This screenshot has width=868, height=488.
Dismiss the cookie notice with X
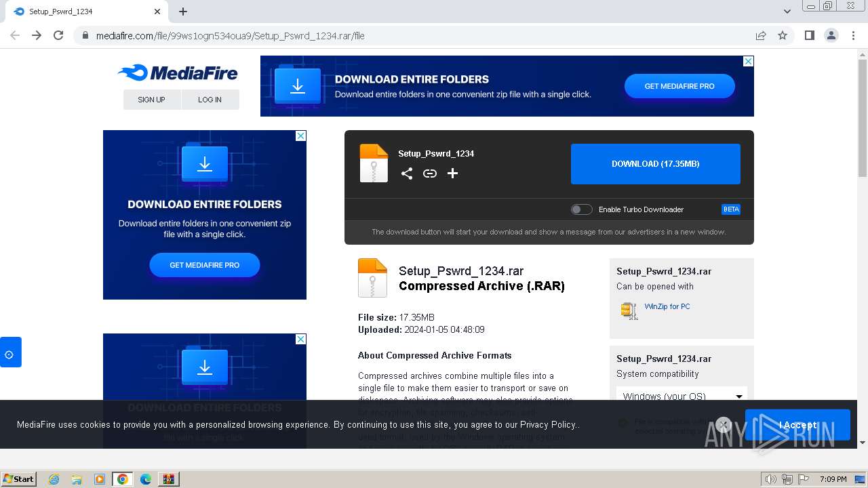pos(724,425)
